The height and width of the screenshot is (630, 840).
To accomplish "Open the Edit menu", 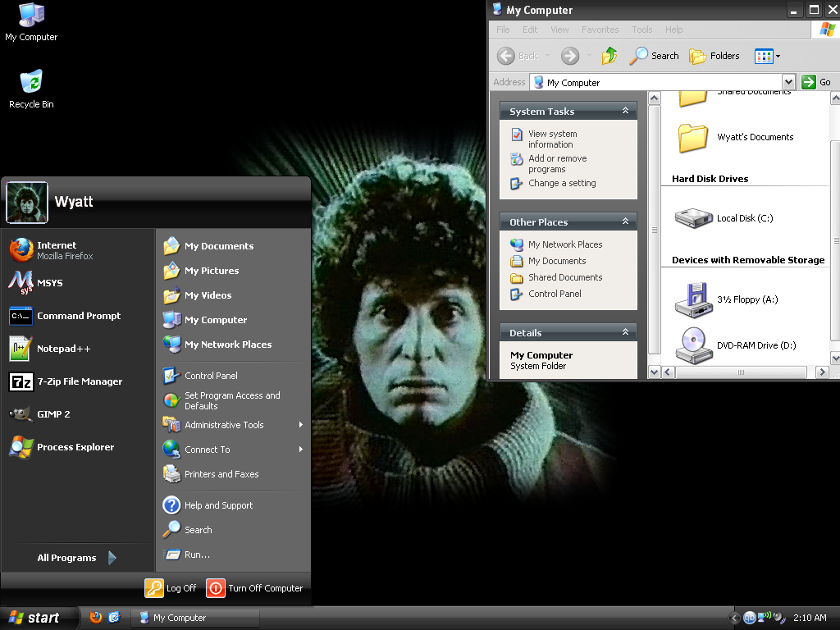I will (530, 30).
